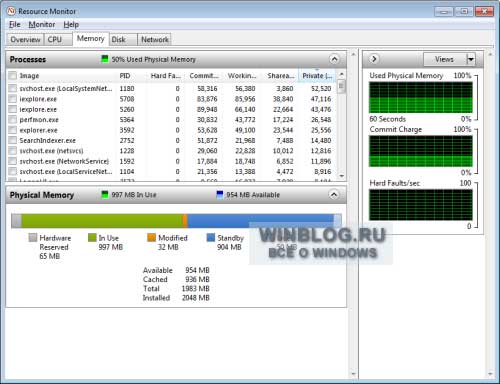Viewport: 500px width, 384px height.
Task: Click the In Use green legend swatch
Action: pos(92,237)
